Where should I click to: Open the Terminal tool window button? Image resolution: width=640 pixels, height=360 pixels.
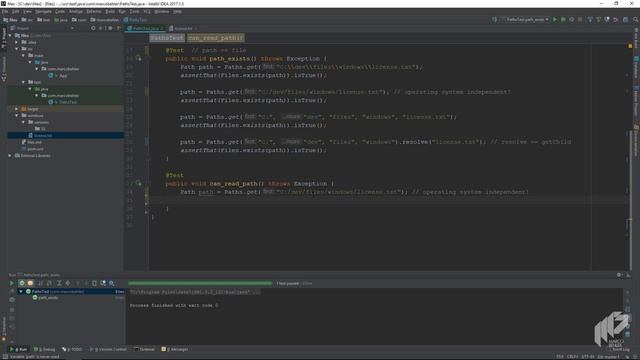tap(144, 349)
